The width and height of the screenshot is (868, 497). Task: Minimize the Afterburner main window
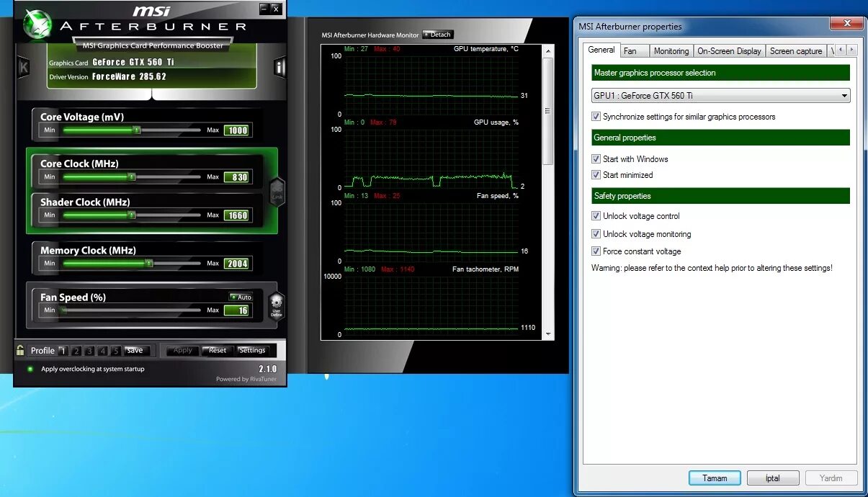point(264,9)
